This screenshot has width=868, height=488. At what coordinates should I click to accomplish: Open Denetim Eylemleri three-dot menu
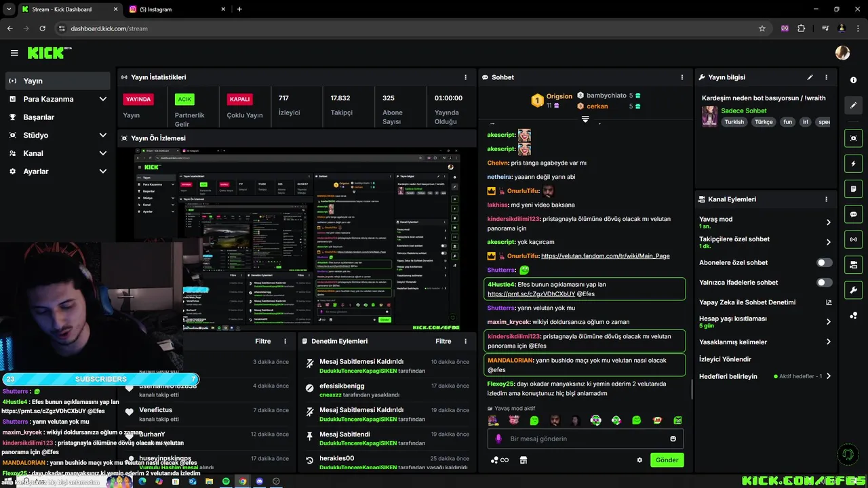tap(465, 342)
